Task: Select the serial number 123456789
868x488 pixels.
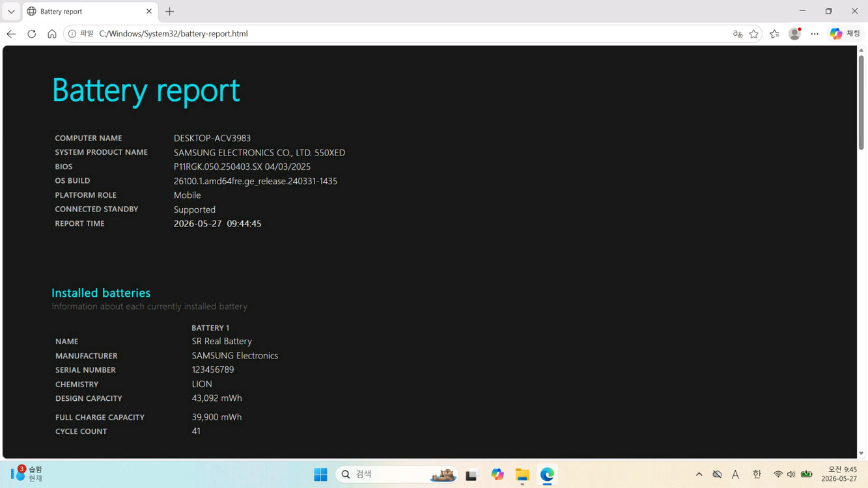Action: coord(213,370)
